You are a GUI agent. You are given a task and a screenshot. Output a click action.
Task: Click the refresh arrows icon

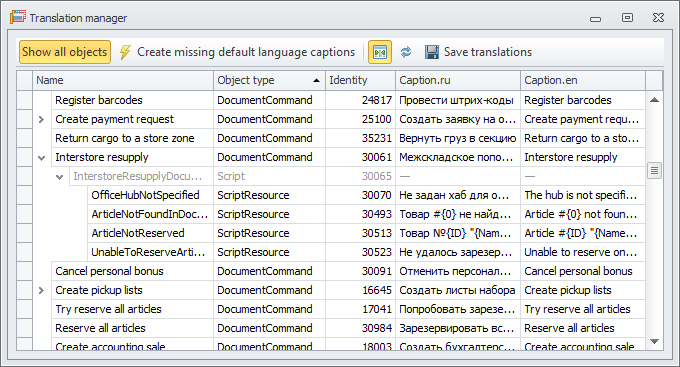coord(406,52)
